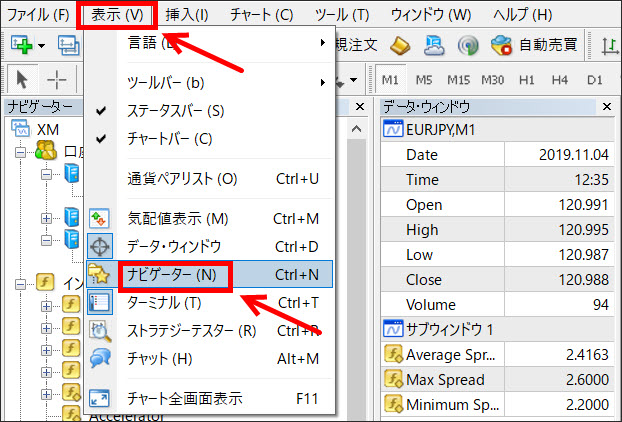Select the crosshair tool
Image resolution: width=622 pixels, height=422 pixels.
pyautogui.click(x=58, y=79)
